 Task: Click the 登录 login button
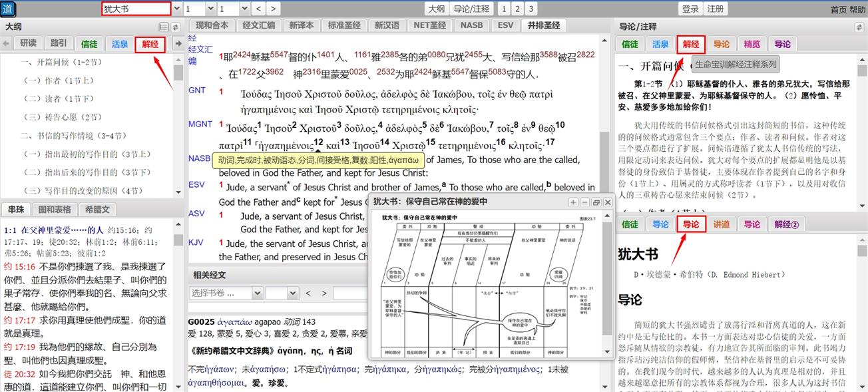[690, 9]
